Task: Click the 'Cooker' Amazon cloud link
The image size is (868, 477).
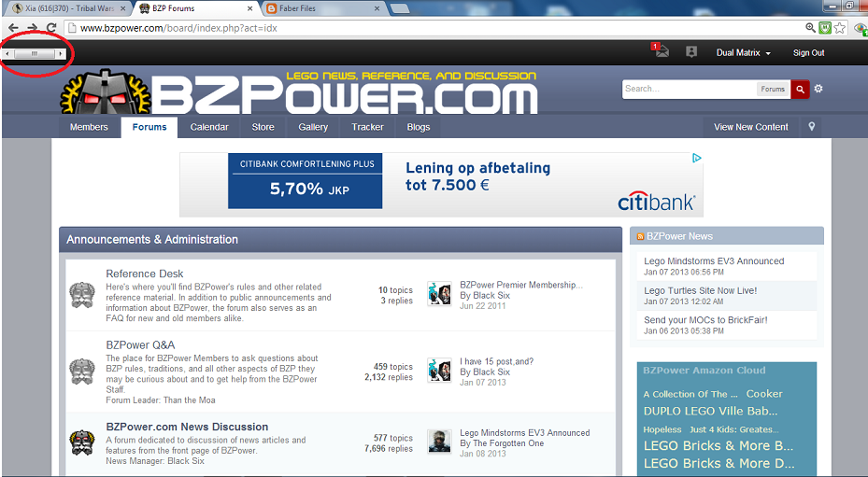Action: [x=764, y=394]
